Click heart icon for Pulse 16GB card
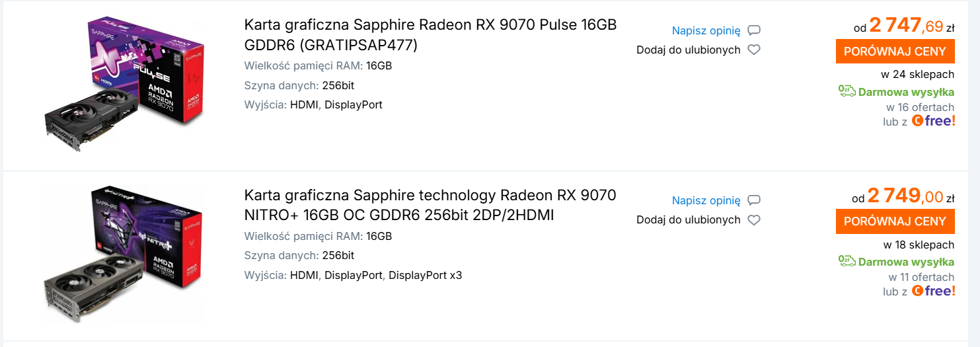The width and height of the screenshot is (980, 347). pos(754,50)
